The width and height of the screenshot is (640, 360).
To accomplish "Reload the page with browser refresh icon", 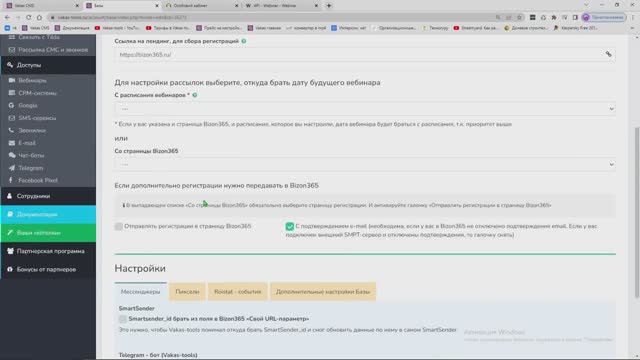I will tap(28, 18).
